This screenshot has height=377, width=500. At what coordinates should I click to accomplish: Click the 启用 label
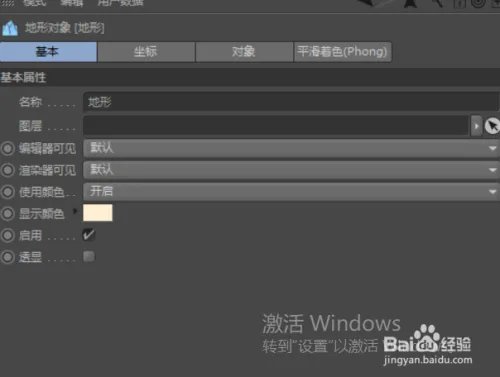click(x=30, y=235)
